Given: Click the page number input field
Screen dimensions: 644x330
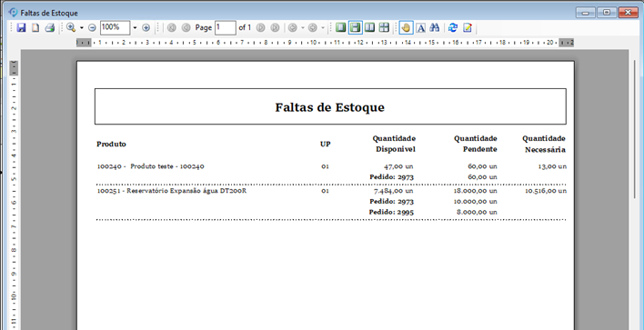Looking at the screenshot, I should click(x=225, y=27).
